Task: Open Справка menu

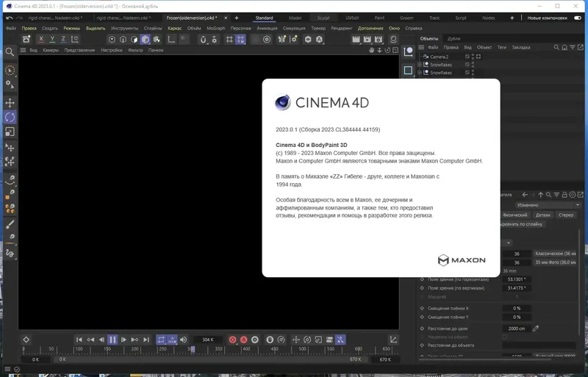Action: pos(414,28)
